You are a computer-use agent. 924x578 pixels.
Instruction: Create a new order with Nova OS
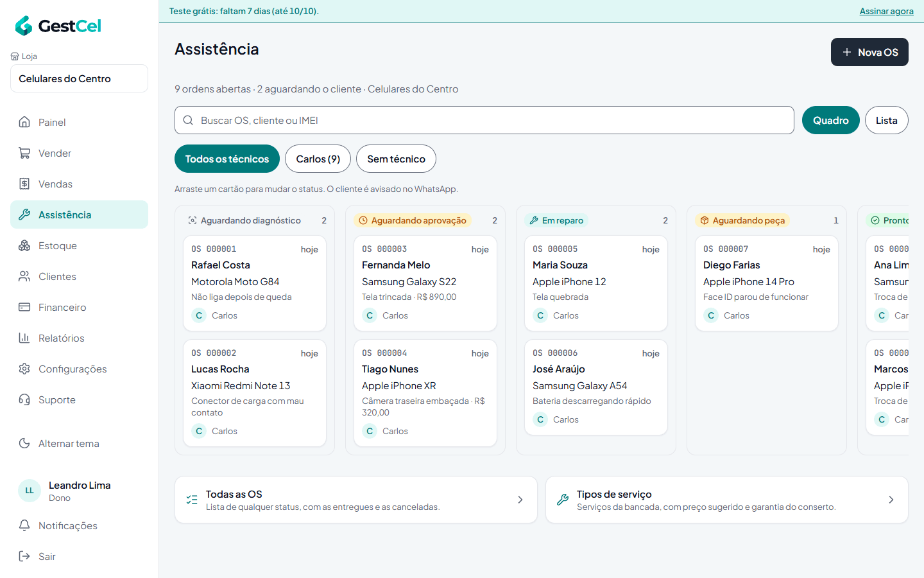pyautogui.click(x=869, y=52)
